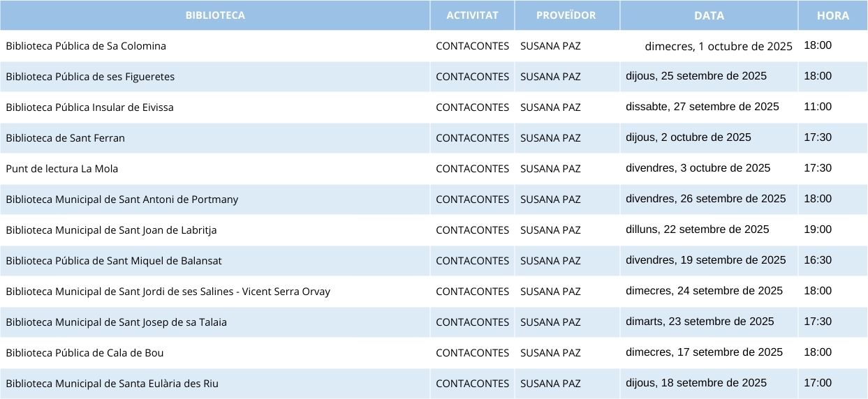Select the ACTIVITAT column header

[472, 15]
